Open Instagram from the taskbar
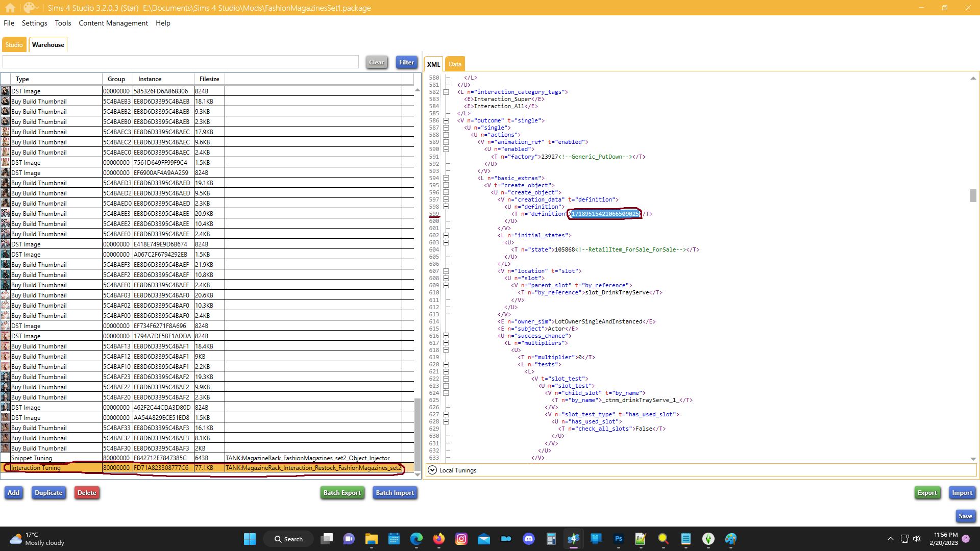Image resolution: width=980 pixels, height=551 pixels. 461,539
